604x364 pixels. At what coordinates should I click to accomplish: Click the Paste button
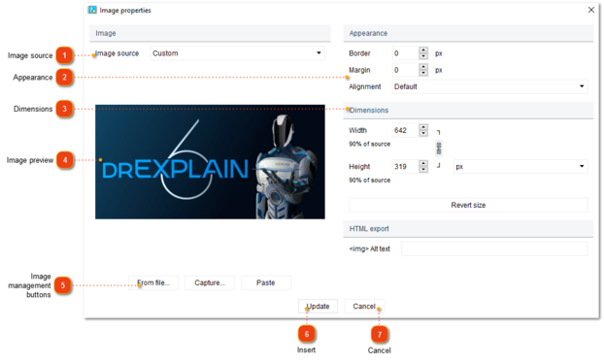(266, 282)
